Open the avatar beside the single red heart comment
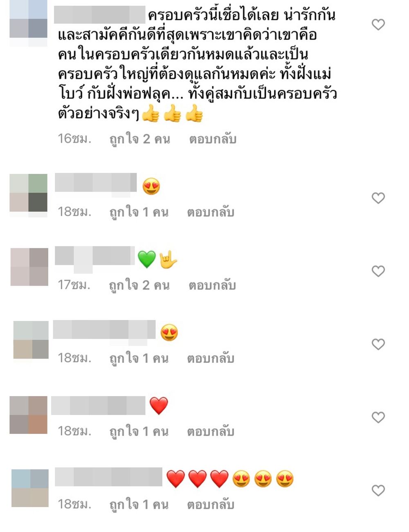The height and width of the screenshot is (532, 409). tap(29, 415)
